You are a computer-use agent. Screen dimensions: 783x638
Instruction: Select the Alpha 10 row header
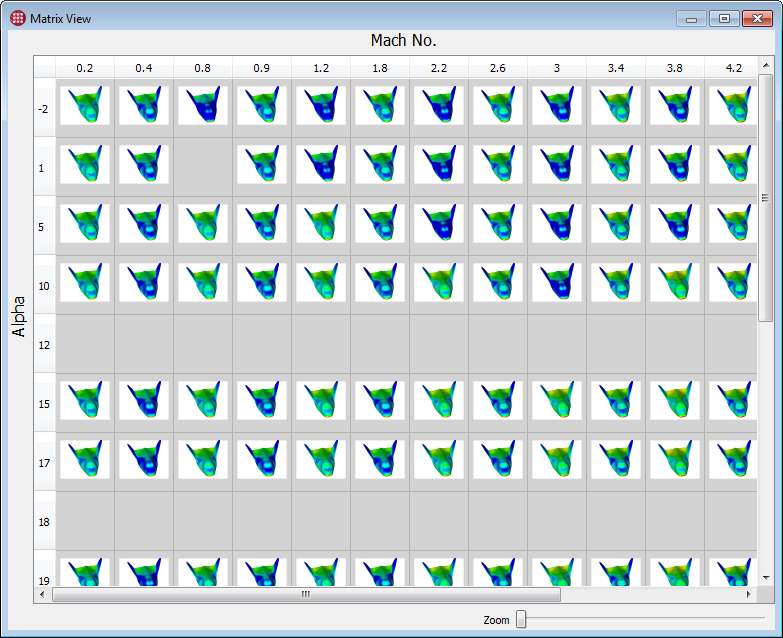[44, 285]
